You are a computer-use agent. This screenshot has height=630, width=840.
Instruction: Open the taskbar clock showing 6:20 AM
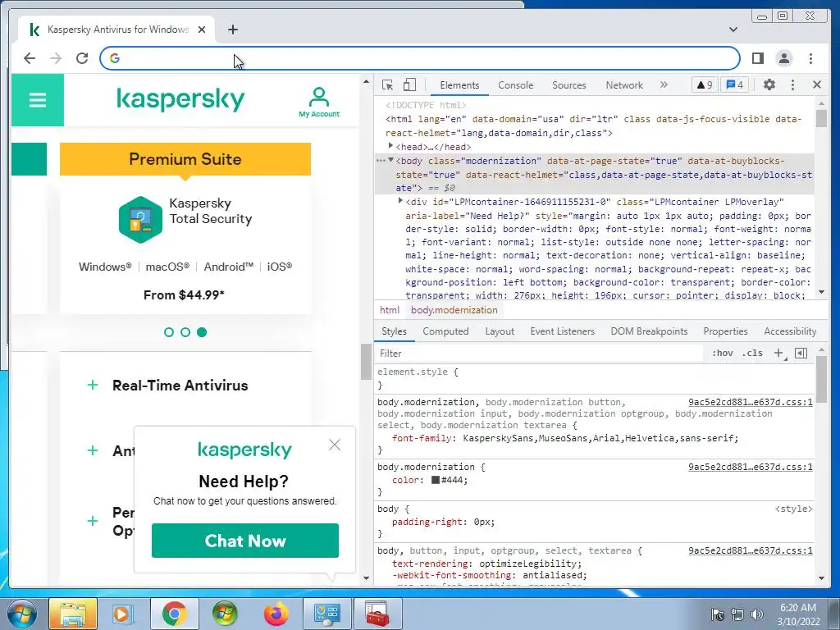point(798,614)
